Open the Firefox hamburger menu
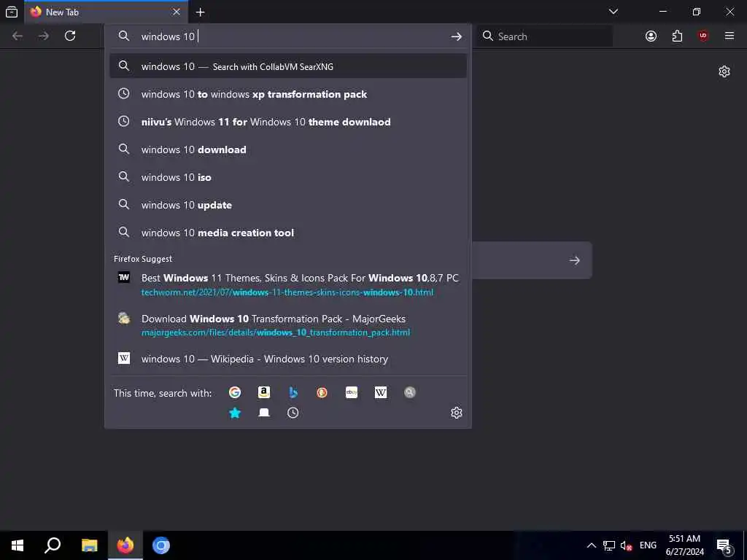Viewport: 747px width, 560px height. coord(729,36)
